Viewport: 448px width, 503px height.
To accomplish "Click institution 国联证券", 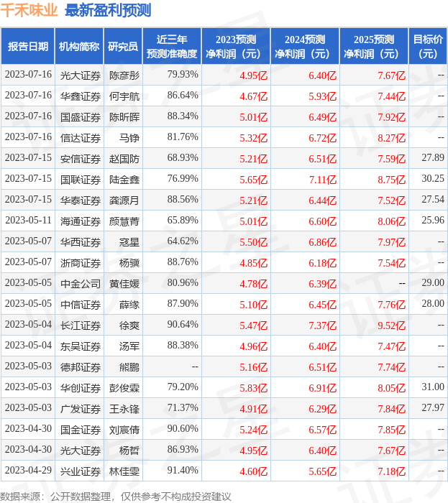I will [81, 180].
